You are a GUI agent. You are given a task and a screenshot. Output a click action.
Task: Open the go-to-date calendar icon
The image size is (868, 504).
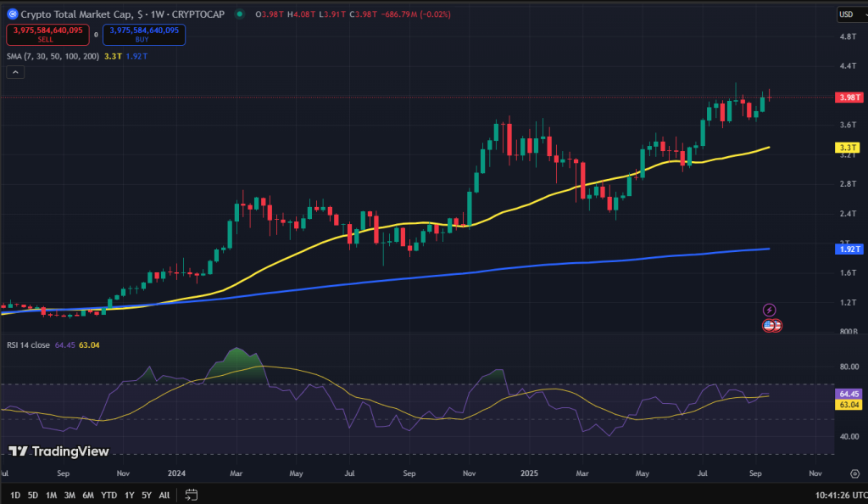pos(191,495)
